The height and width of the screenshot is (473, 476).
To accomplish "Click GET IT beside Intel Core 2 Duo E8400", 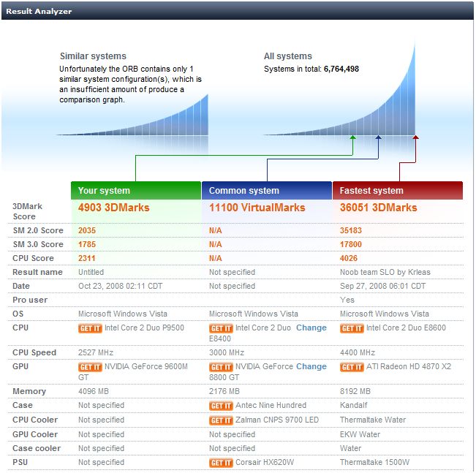I will click(x=221, y=328).
